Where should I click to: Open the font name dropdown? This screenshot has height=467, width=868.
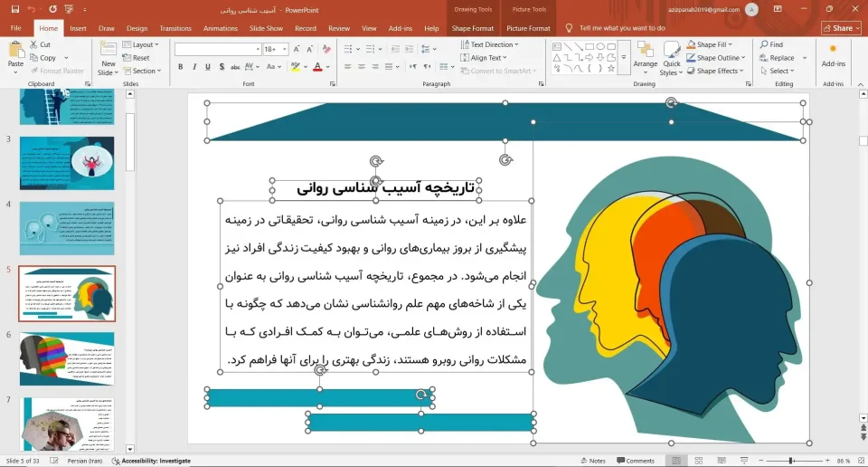[x=258, y=49]
